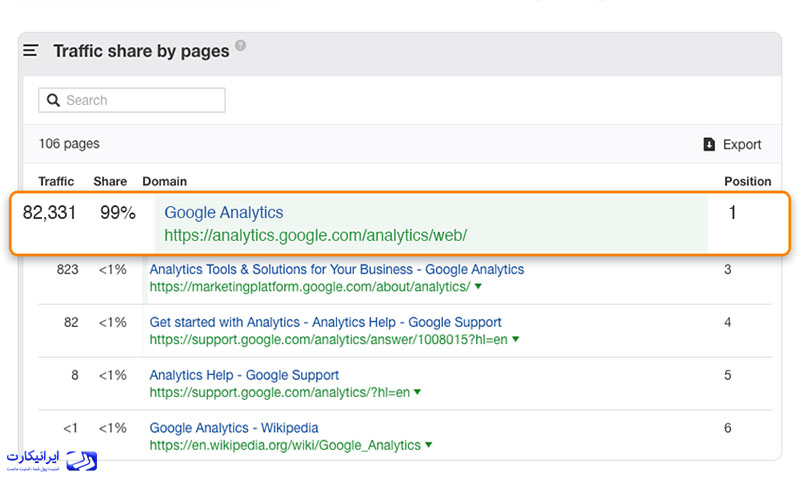800x477 pixels.
Task: Click the Export download icon
Action: click(x=709, y=144)
